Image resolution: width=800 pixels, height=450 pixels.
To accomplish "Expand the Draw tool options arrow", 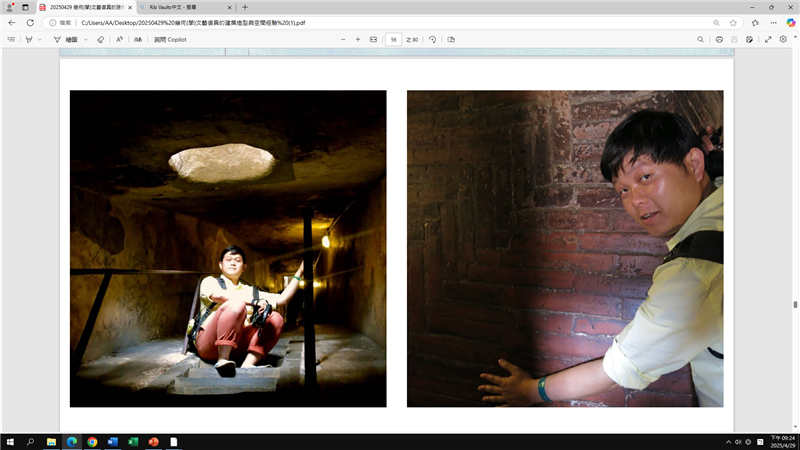I will [86, 39].
